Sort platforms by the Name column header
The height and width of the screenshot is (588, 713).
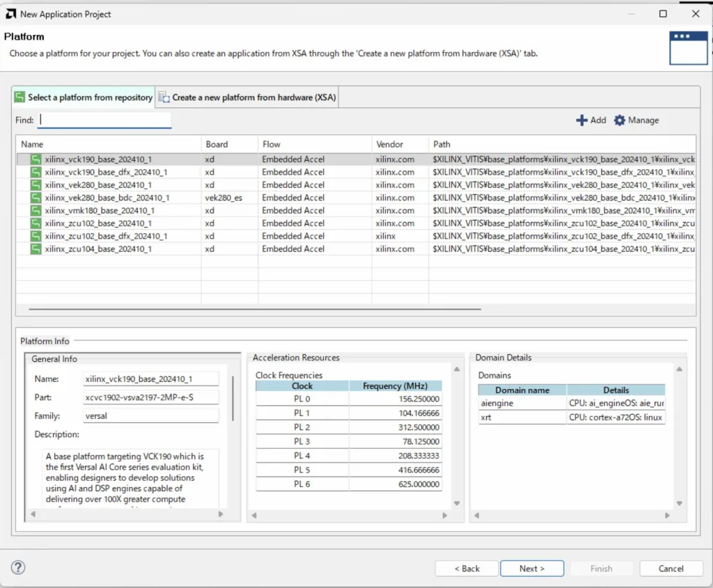(33, 144)
